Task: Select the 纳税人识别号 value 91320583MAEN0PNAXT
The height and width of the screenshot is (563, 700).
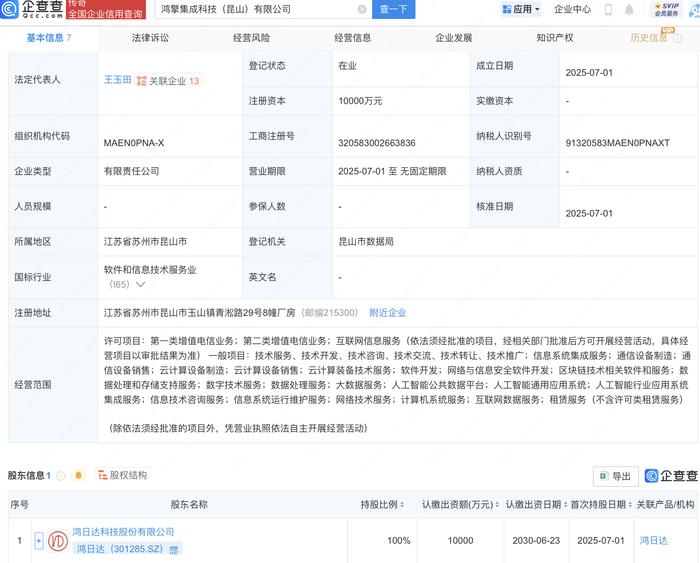Action: [618, 143]
